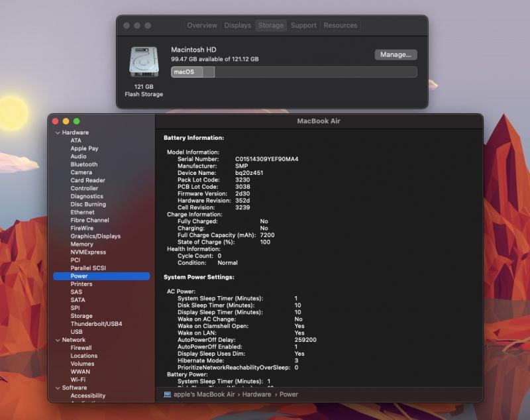
Task: Collapse the Network section in sidebar
Action: point(58,341)
